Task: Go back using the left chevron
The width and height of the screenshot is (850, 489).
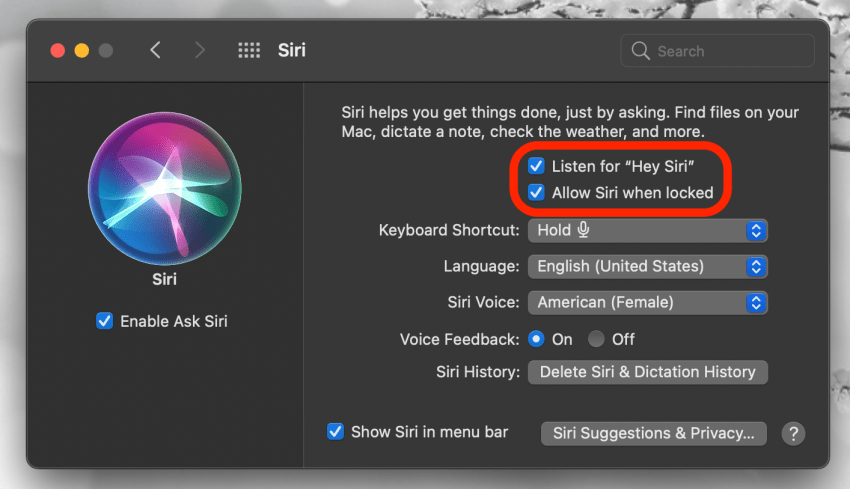Action: (x=155, y=50)
